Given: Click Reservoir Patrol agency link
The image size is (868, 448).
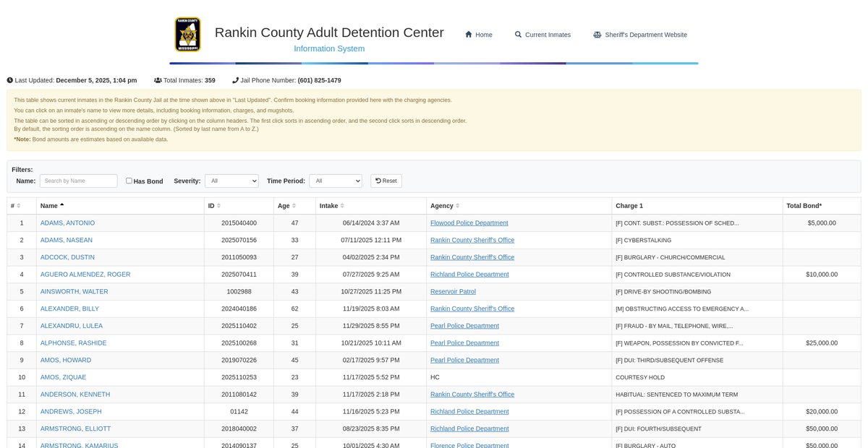Looking at the screenshot, I should click(x=453, y=292).
